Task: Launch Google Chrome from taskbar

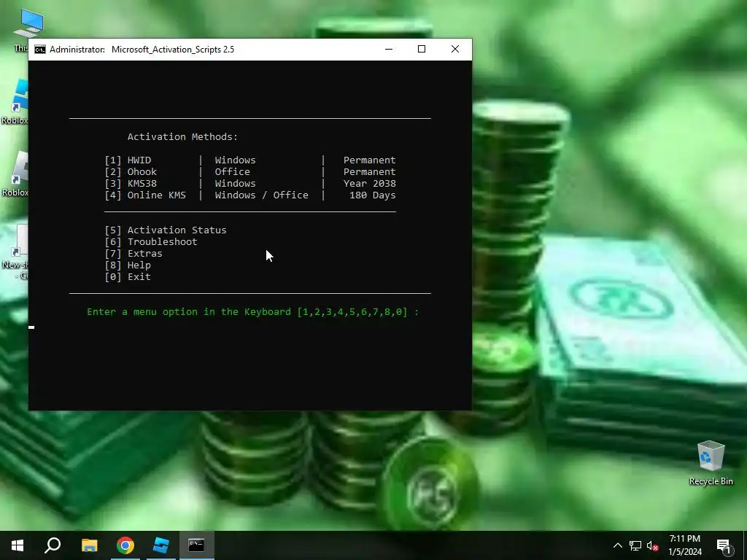Action: pos(125,545)
